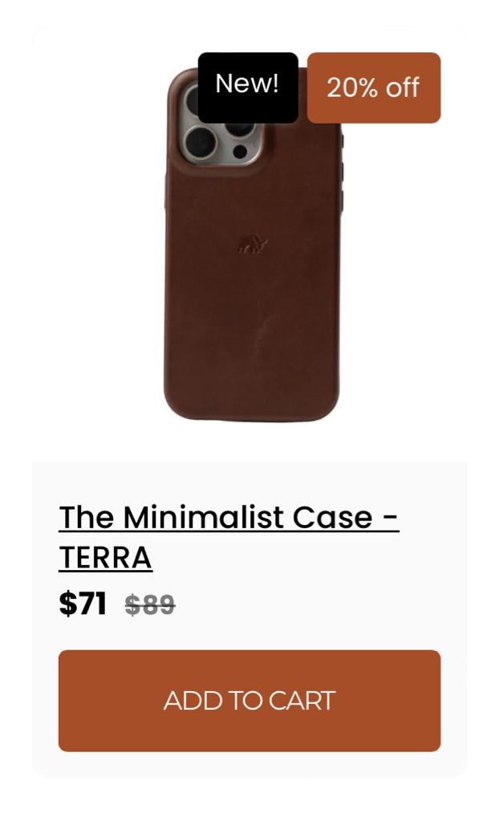Click the small sensor dot beside the lenses
This screenshot has width=504, height=822.
(x=240, y=152)
